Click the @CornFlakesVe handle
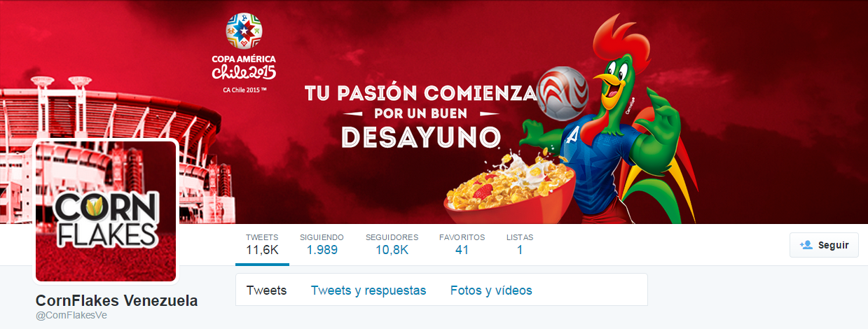Viewport: 868px width, 329px height. (x=71, y=315)
